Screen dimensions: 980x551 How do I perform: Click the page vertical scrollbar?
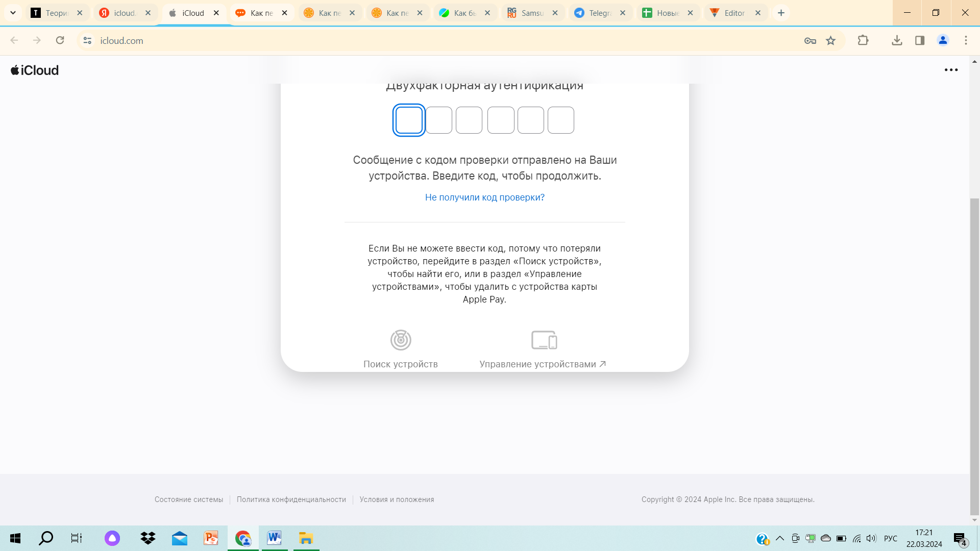(x=974, y=357)
